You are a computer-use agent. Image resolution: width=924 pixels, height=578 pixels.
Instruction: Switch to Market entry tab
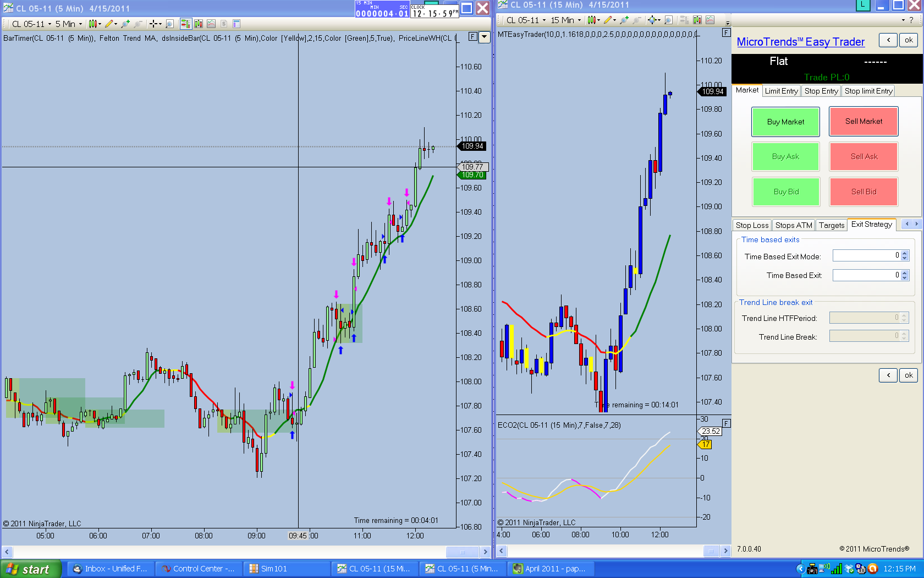[747, 90]
